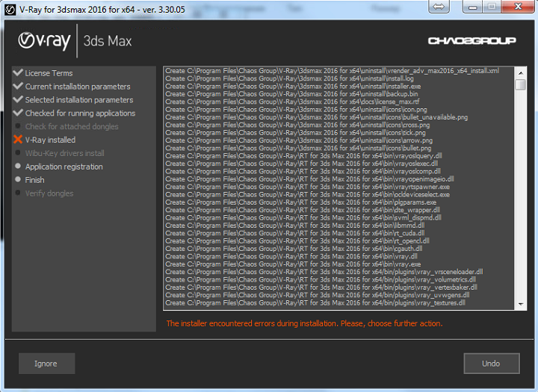Select the Application registration step
Screen dimensions: 538x392
[x=64, y=167]
